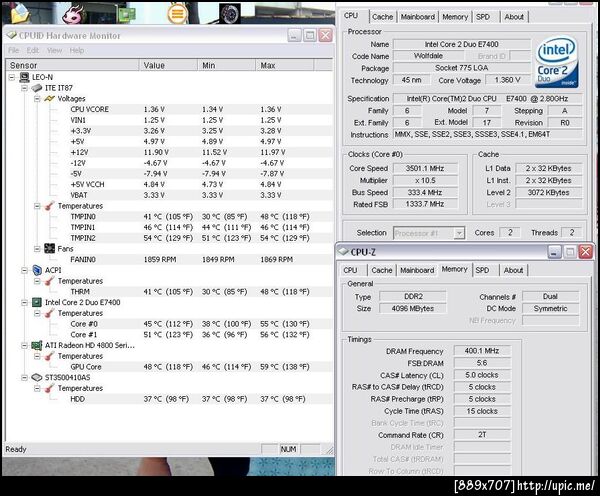This screenshot has height=496, width=600.
Task: Collapse the Voltages branch
Action: pos(37,99)
